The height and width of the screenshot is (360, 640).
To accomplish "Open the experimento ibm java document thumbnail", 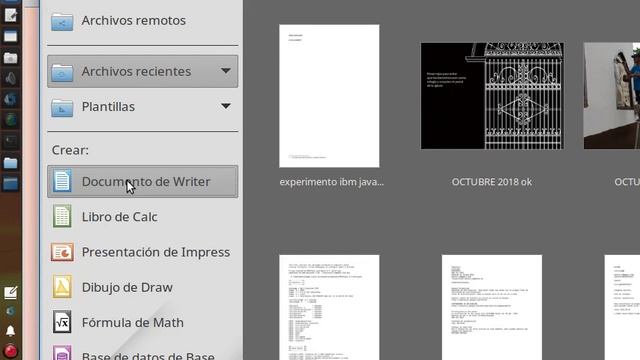I will (x=329, y=96).
